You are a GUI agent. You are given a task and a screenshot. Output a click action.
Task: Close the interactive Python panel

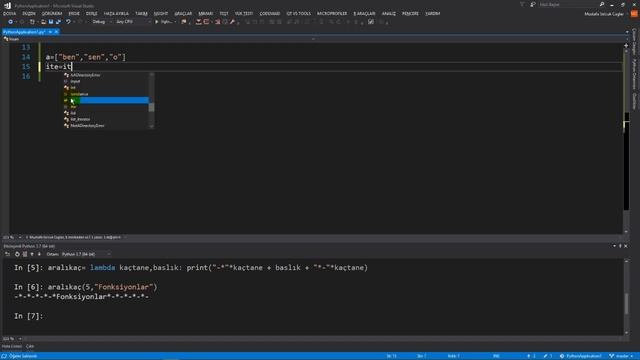coord(626,246)
